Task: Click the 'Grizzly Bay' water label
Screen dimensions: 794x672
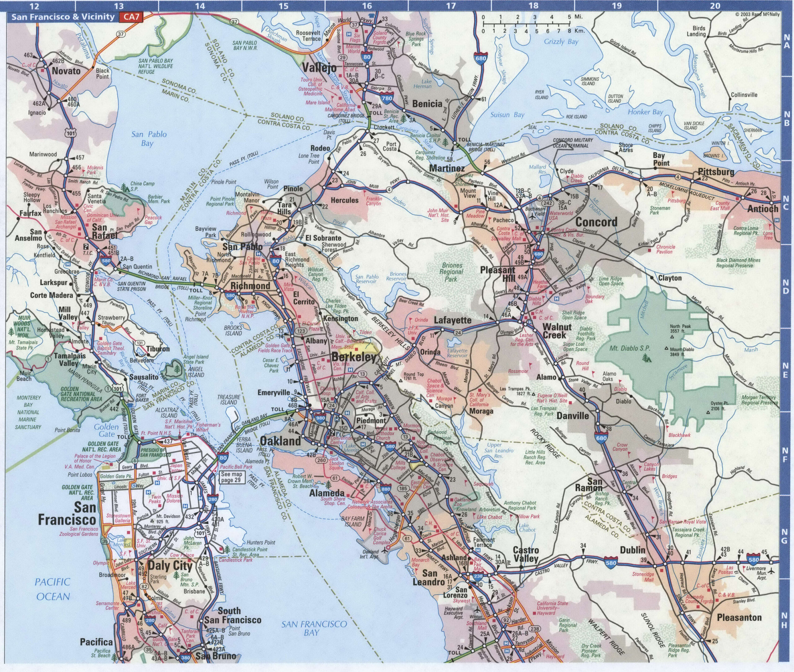Action: point(561,42)
